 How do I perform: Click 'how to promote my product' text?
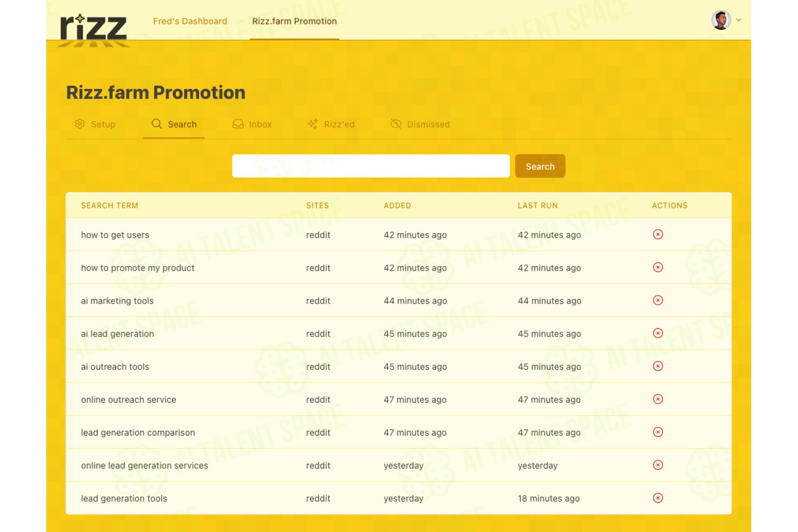[x=138, y=268]
